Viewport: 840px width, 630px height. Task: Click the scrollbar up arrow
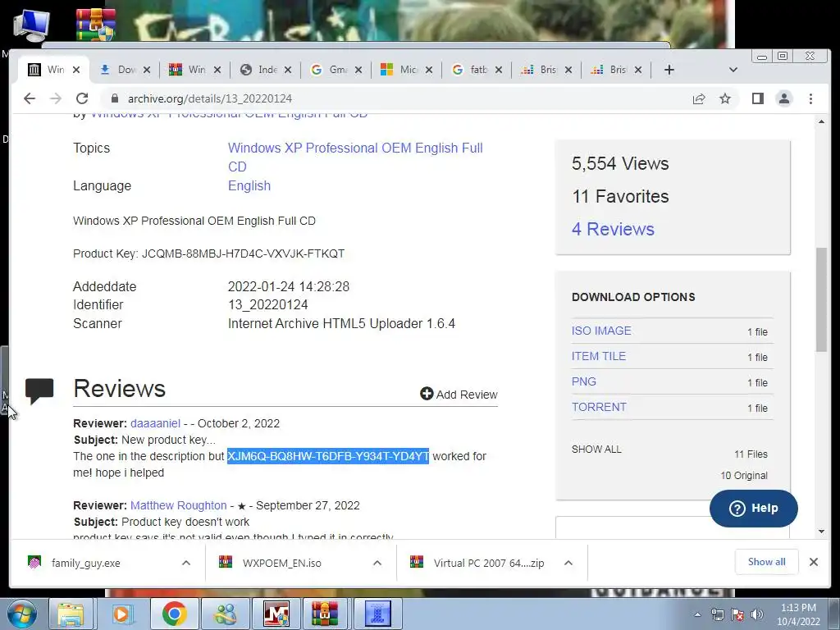[x=821, y=122]
